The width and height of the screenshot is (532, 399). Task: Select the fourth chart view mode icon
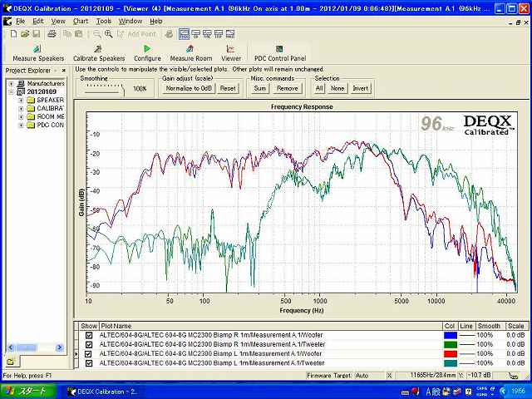[219, 33]
